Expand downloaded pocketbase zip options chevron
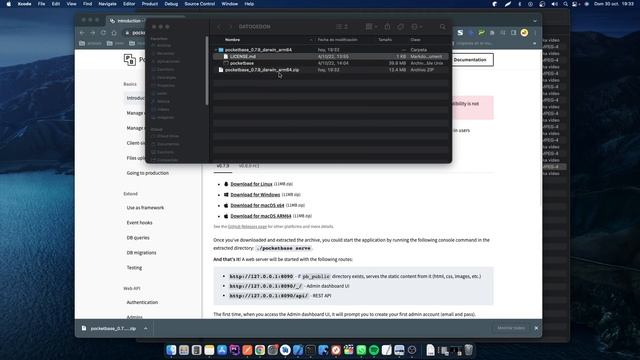This screenshot has height=360, width=640. (x=146, y=328)
